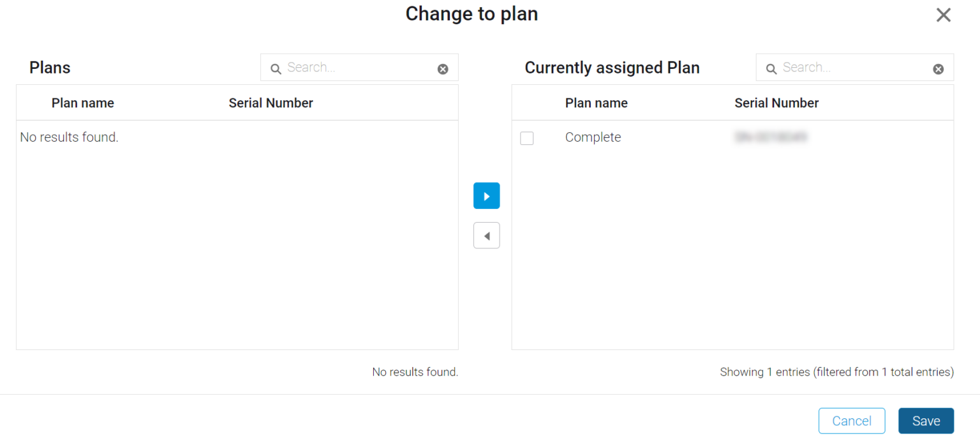Save the plan change
Viewport: 980px width, 447px height.
(926, 421)
